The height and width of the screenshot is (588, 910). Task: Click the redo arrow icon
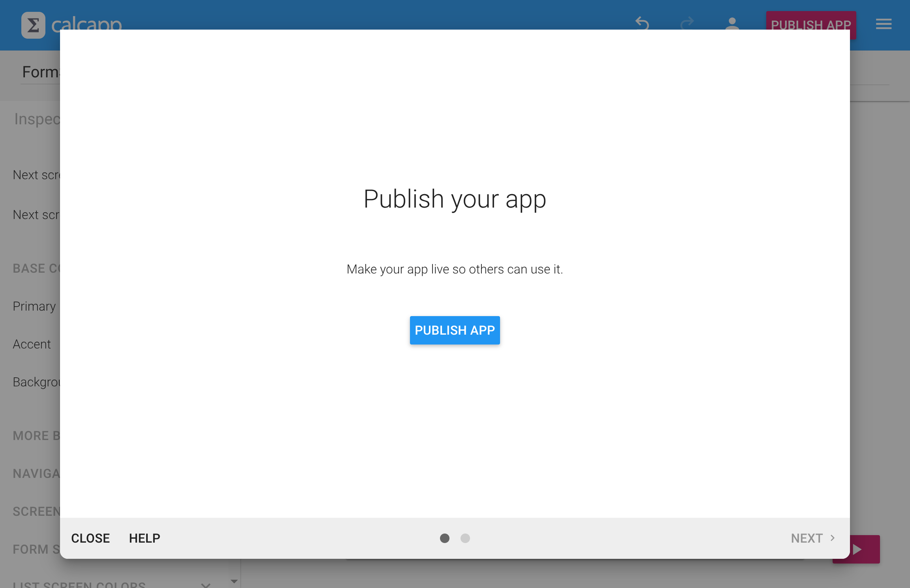[687, 23]
